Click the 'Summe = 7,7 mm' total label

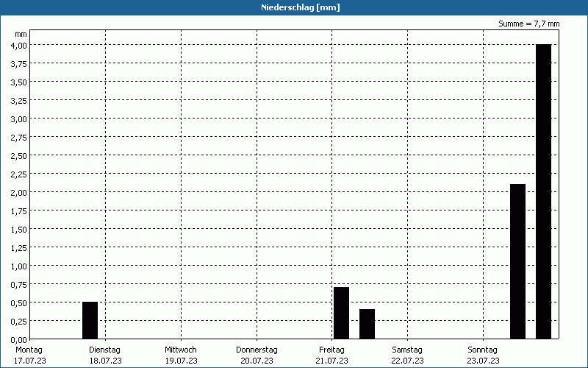[x=528, y=24]
